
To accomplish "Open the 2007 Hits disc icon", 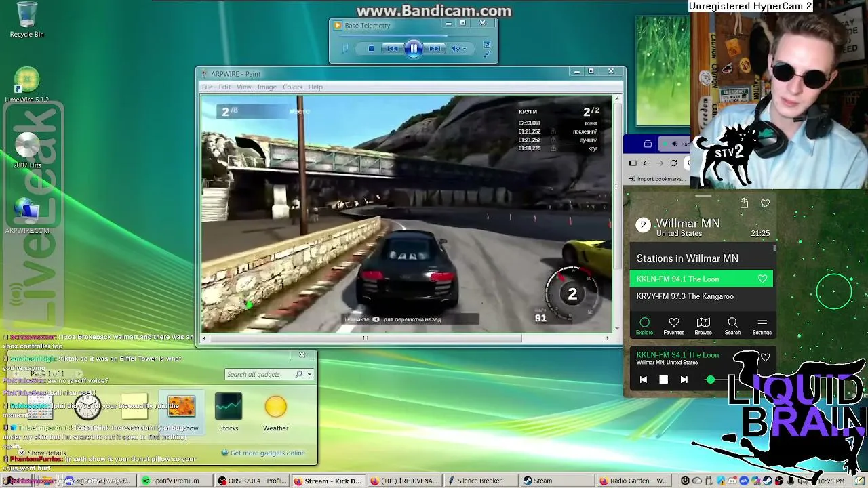I will pos(26,150).
